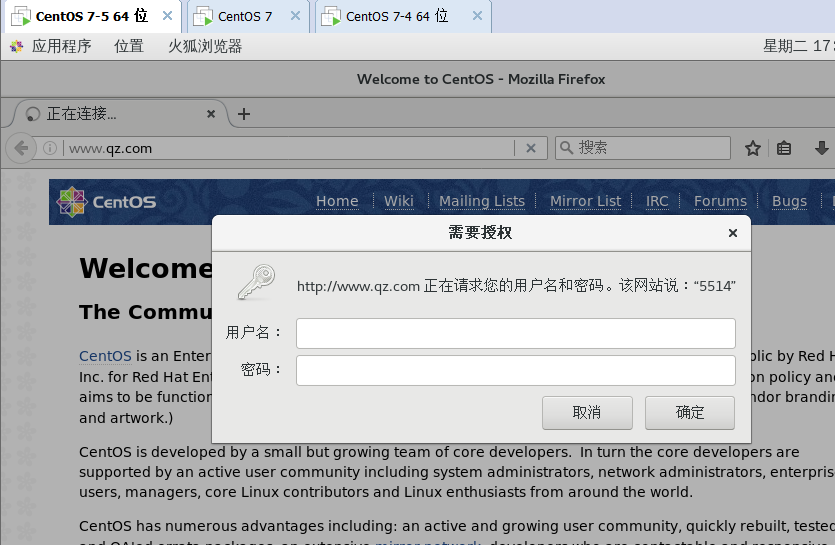Screen dimensions: 835x545
Task: Open the Bugs link
Action: pyautogui.click(x=789, y=201)
